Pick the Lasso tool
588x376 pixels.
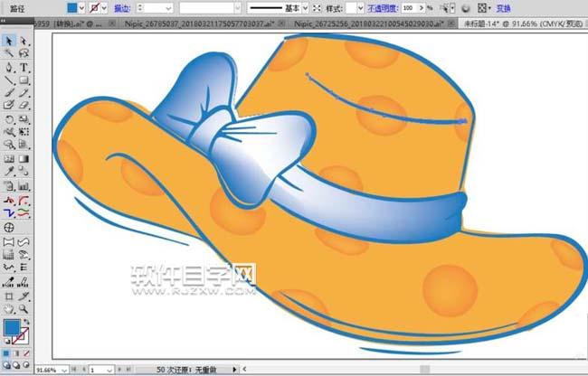pyautogui.click(x=24, y=53)
